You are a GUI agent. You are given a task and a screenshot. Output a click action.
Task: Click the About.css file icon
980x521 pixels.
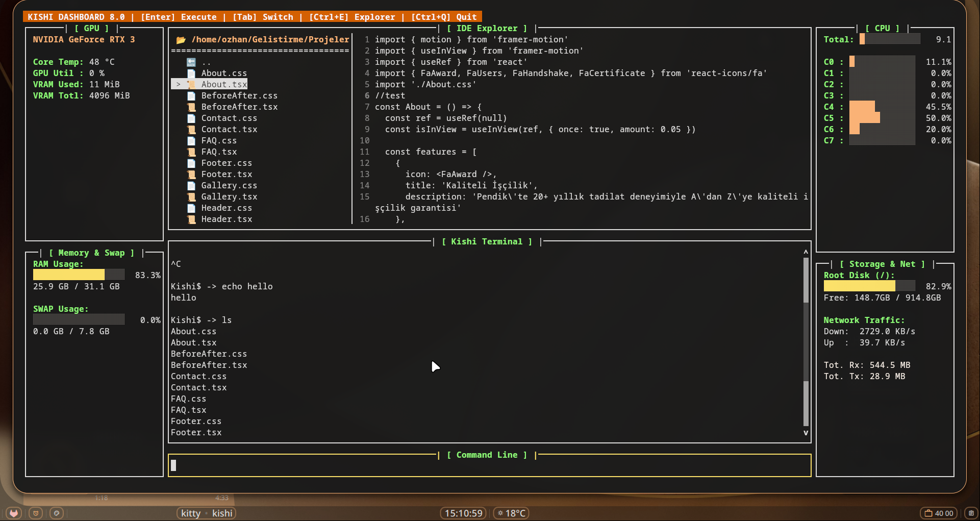point(191,73)
